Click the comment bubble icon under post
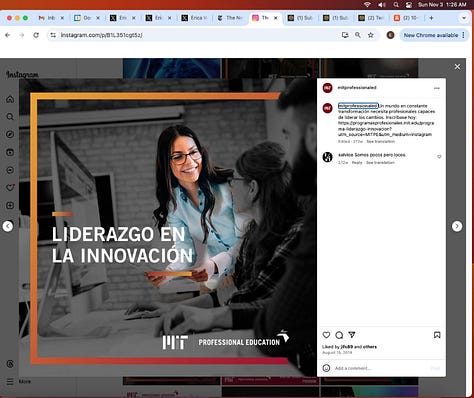 tap(339, 335)
